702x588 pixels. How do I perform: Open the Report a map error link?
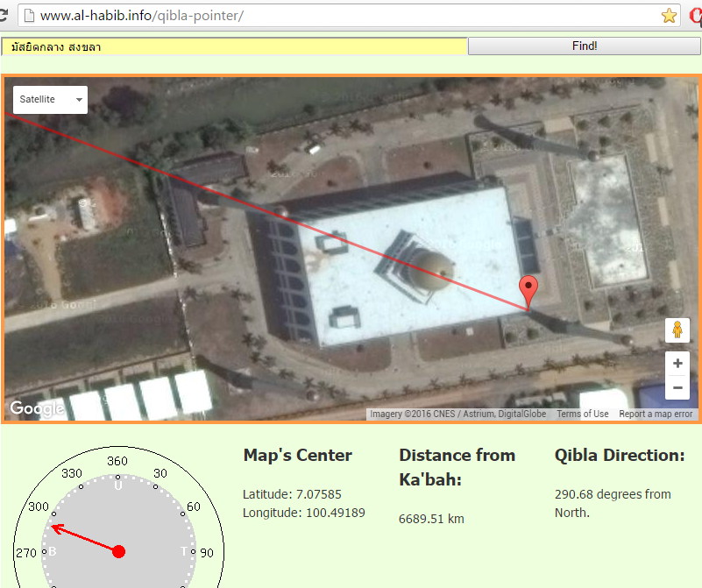point(656,414)
